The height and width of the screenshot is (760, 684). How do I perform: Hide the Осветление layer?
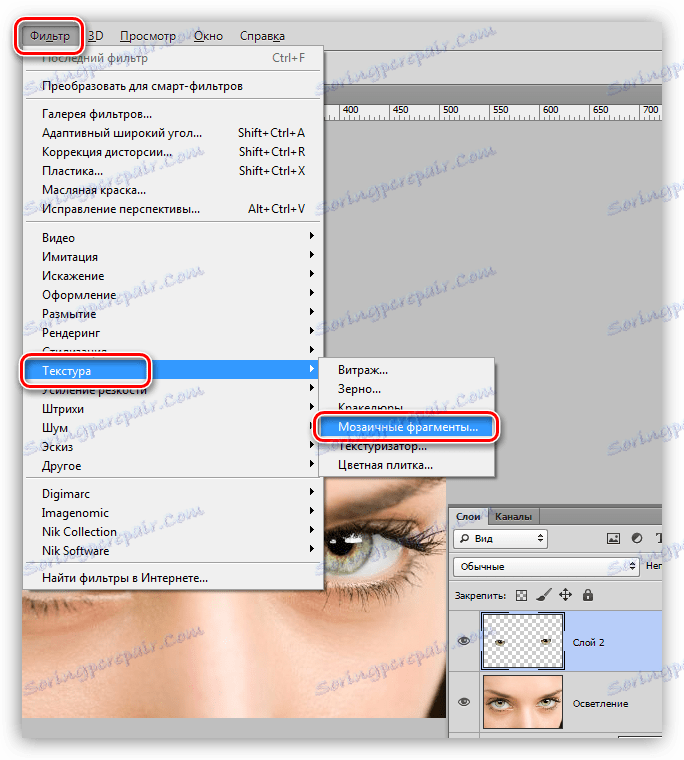[464, 702]
